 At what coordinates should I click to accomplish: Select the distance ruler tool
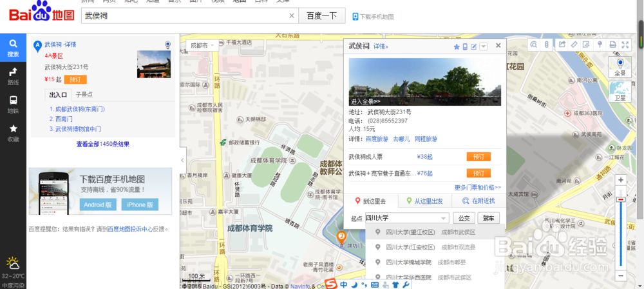(574, 45)
